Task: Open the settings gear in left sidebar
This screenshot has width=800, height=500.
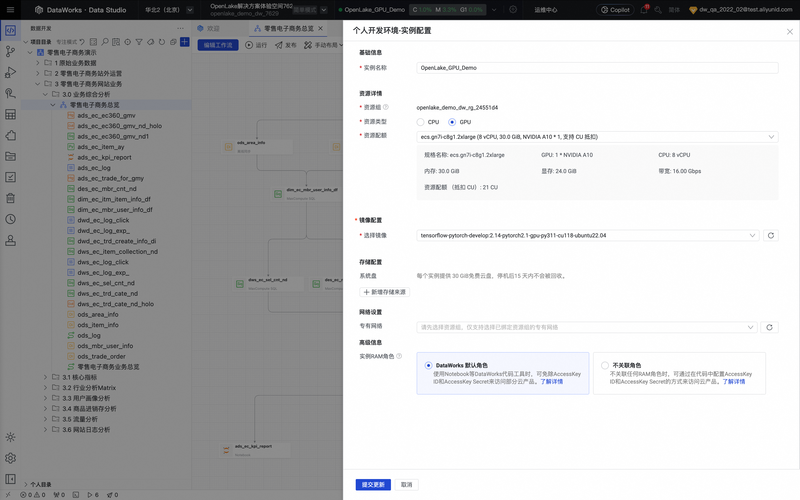Action: (x=10, y=458)
